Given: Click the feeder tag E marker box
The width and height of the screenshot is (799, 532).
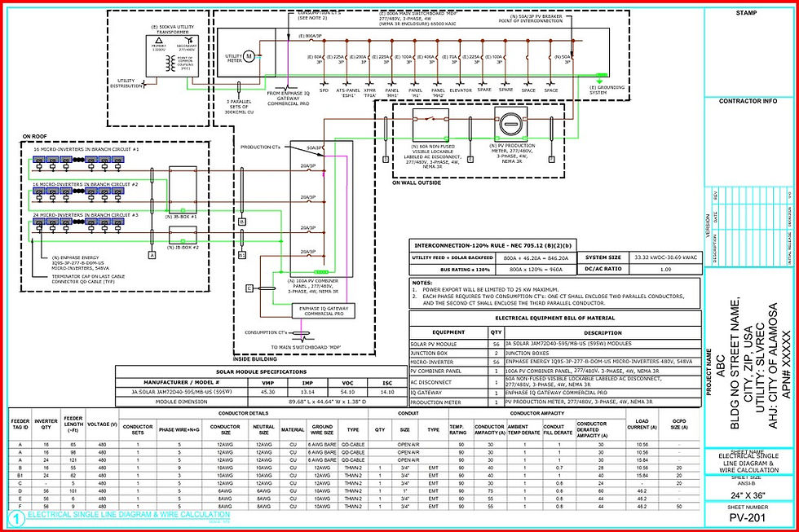Looking at the screenshot, I should point(470,160).
